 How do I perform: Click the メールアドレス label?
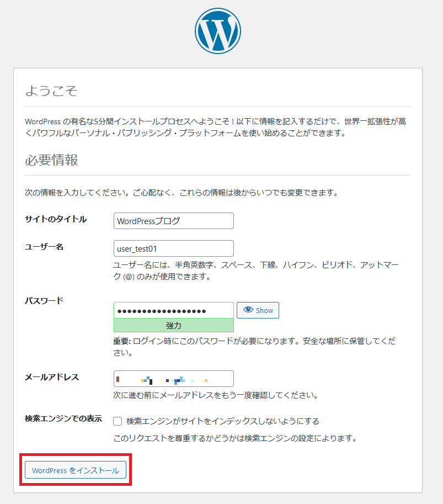(x=52, y=377)
